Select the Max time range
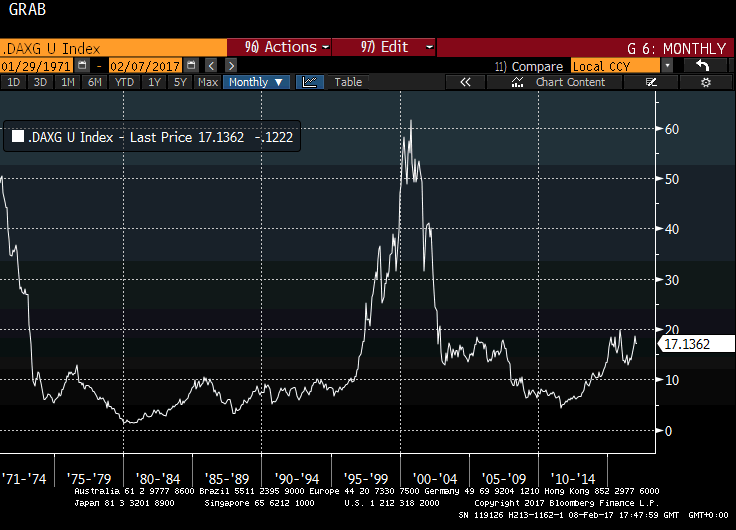736x530 pixels. coord(208,82)
